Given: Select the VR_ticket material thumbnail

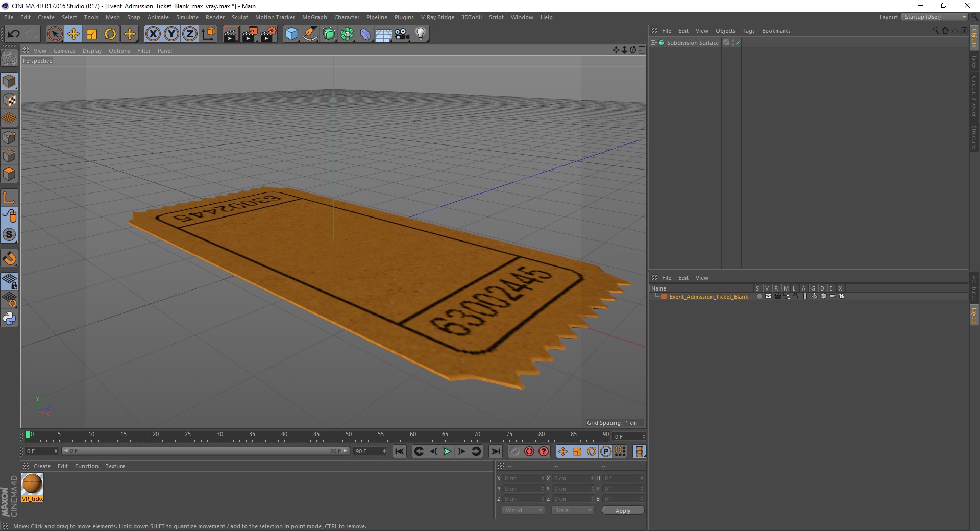Looking at the screenshot, I should [x=32, y=487].
